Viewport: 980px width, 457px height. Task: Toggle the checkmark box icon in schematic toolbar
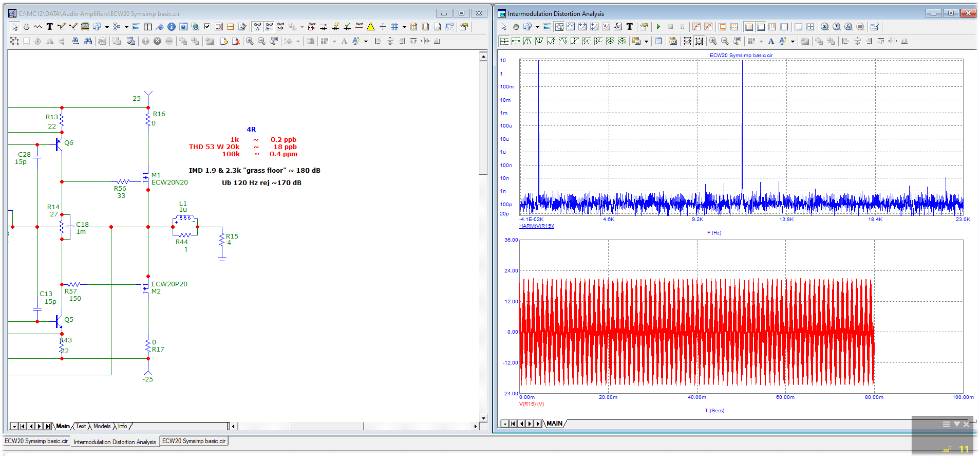click(x=207, y=27)
